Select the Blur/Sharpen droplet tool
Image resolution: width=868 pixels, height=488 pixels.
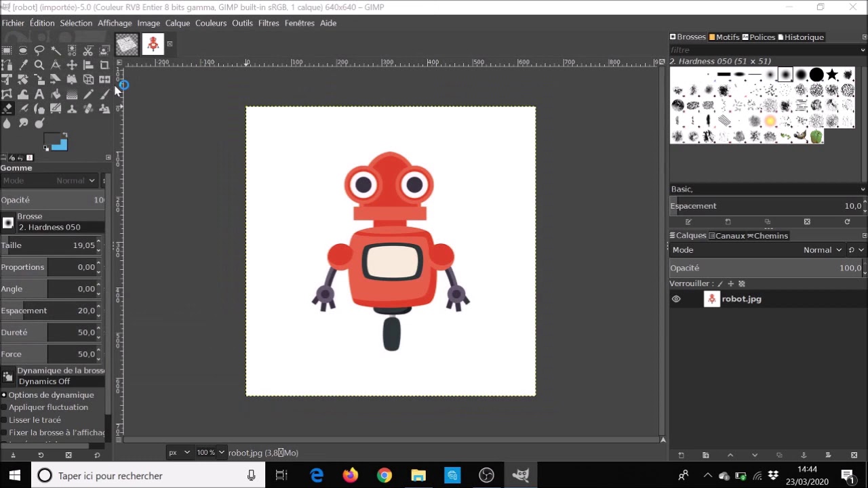[x=7, y=123]
